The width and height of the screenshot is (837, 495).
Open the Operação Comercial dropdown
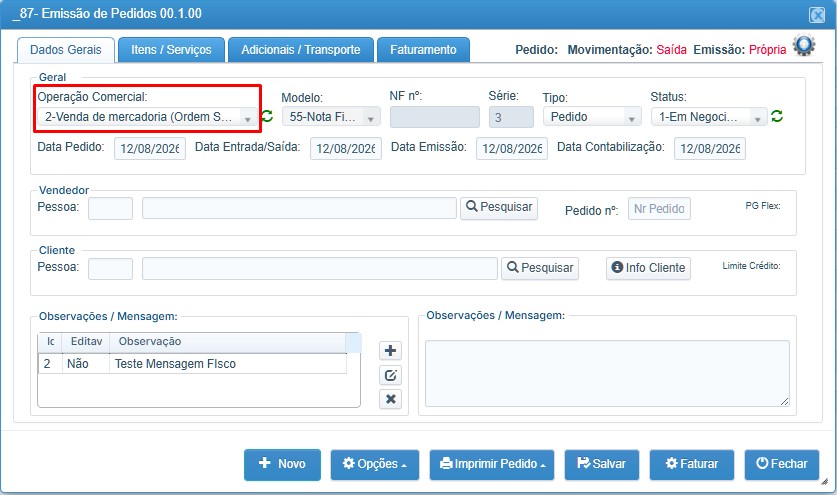(146, 116)
